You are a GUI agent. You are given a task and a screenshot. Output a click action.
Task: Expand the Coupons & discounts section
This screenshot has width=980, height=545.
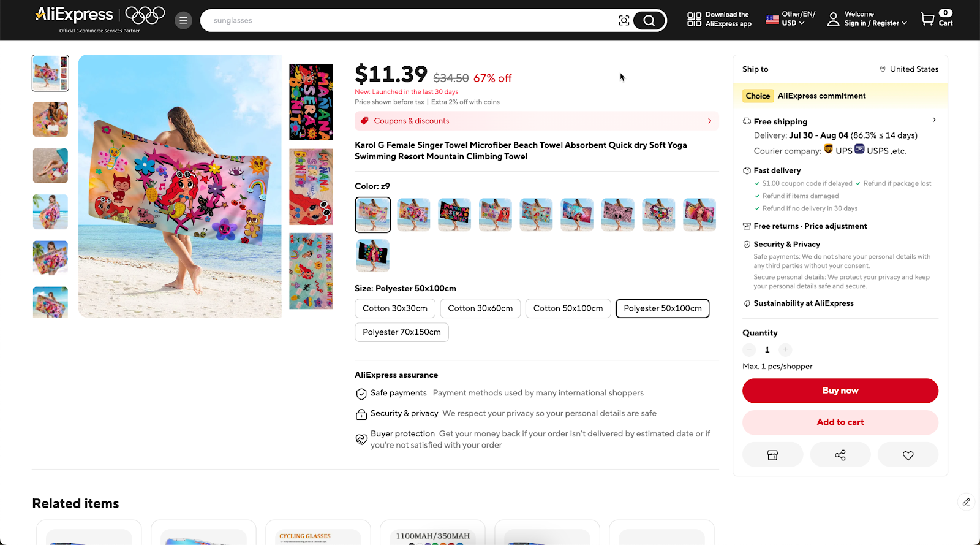[x=536, y=121]
